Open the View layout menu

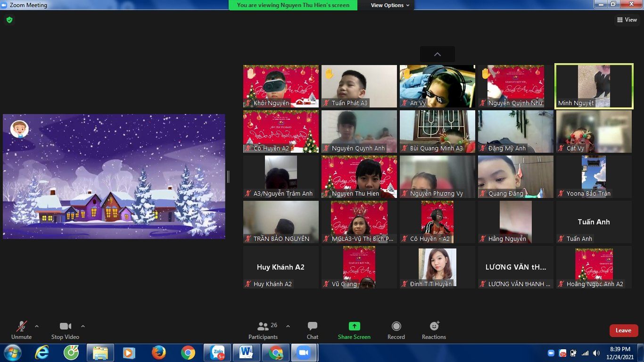pos(627,20)
